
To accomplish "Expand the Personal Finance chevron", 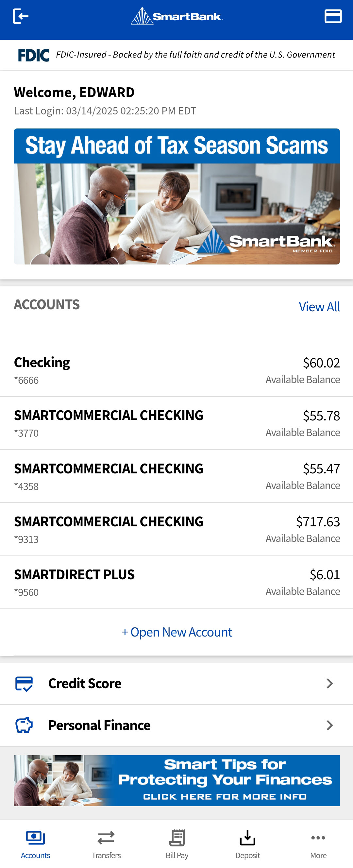I will pos(330,725).
